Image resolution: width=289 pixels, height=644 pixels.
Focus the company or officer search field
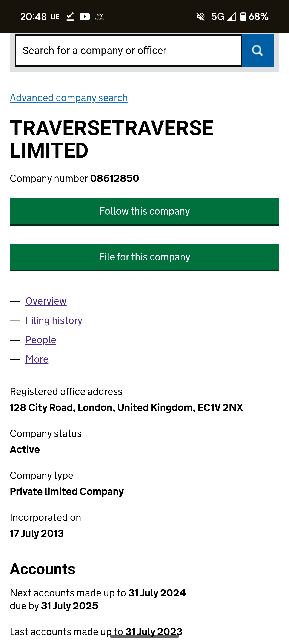click(x=128, y=51)
